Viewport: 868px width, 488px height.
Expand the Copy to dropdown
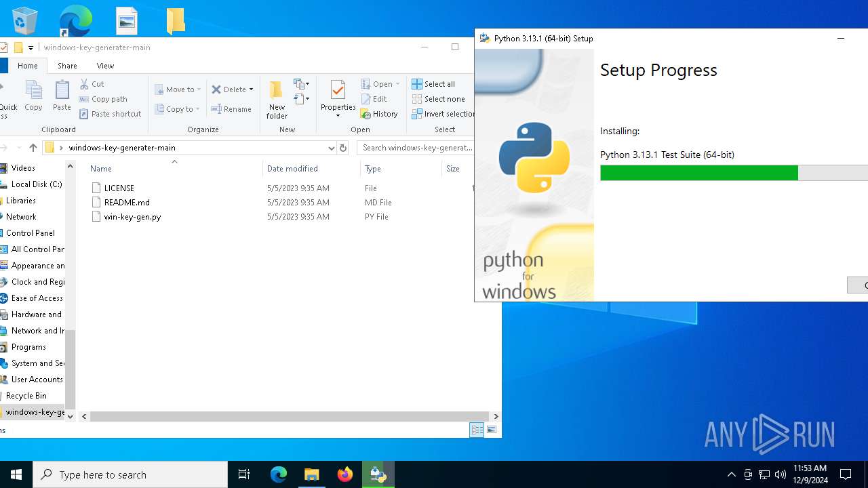coord(197,109)
